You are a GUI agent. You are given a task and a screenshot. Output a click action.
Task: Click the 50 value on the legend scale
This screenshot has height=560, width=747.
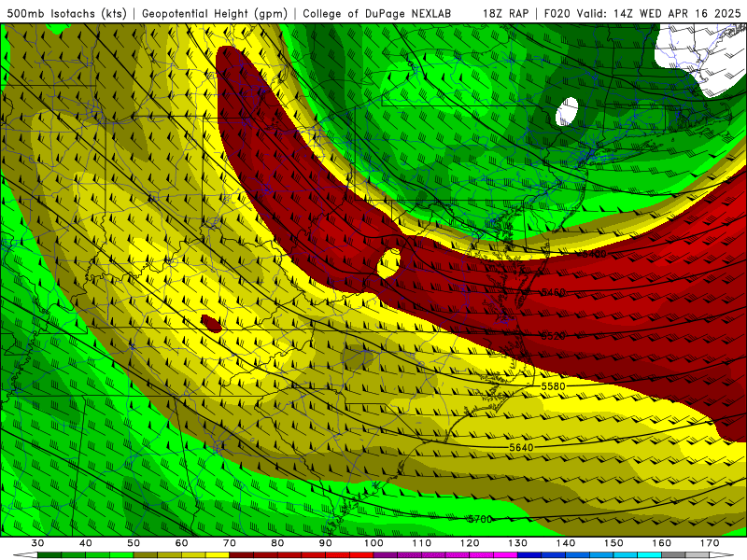134,543
